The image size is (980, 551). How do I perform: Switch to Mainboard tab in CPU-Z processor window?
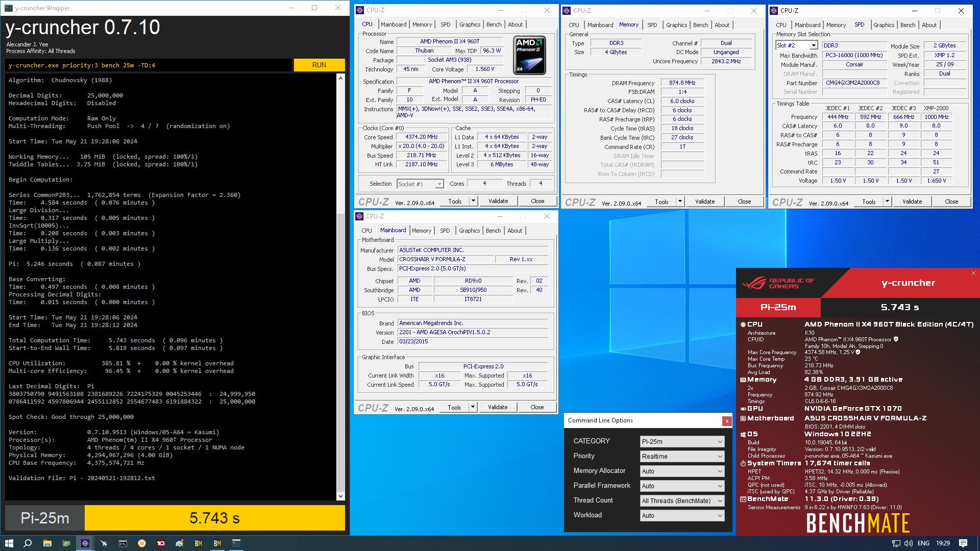[394, 24]
